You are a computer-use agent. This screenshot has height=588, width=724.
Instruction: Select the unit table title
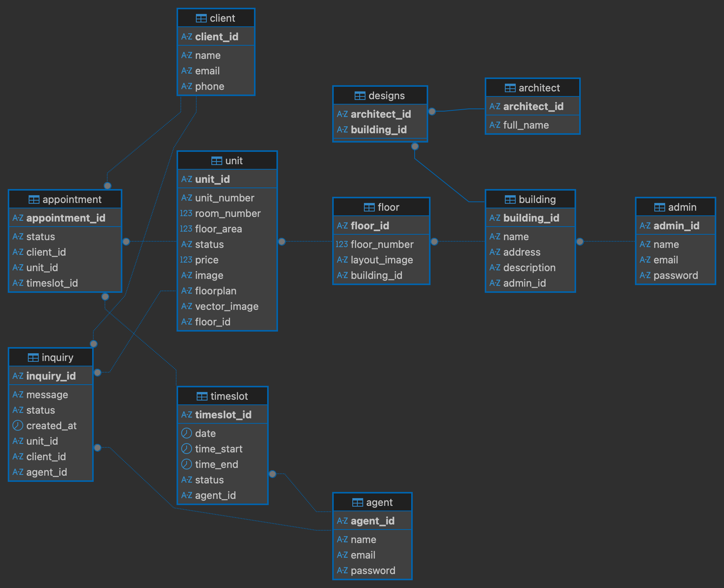point(234,161)
